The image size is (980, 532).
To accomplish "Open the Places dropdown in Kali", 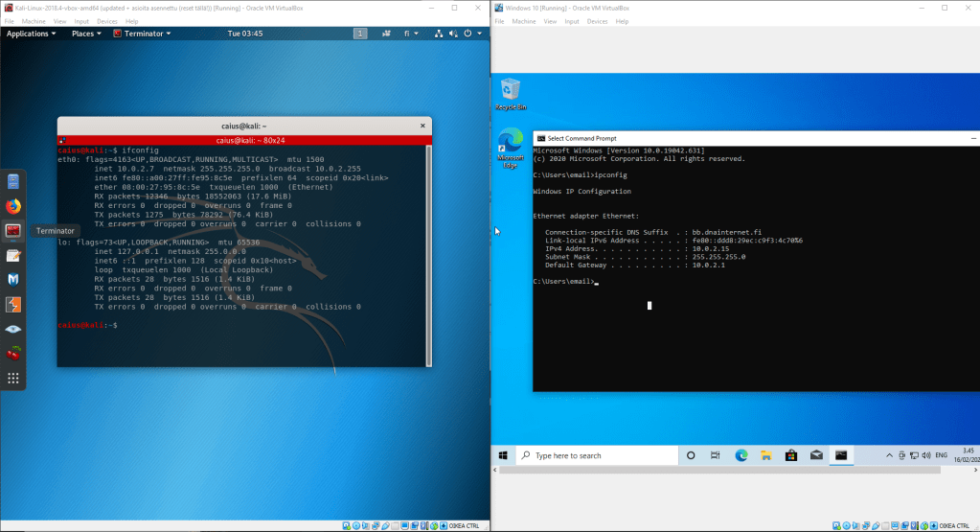I will pos(86,34).
